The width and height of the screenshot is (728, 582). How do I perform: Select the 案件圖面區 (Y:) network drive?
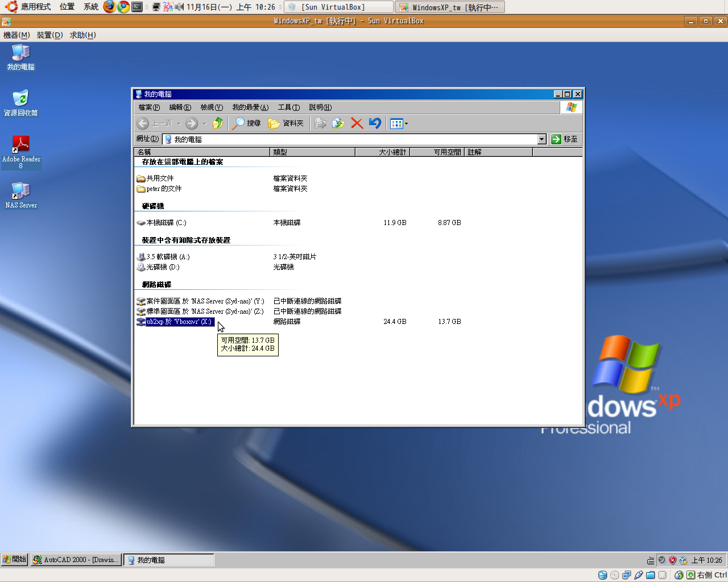[x=201, y=301]
